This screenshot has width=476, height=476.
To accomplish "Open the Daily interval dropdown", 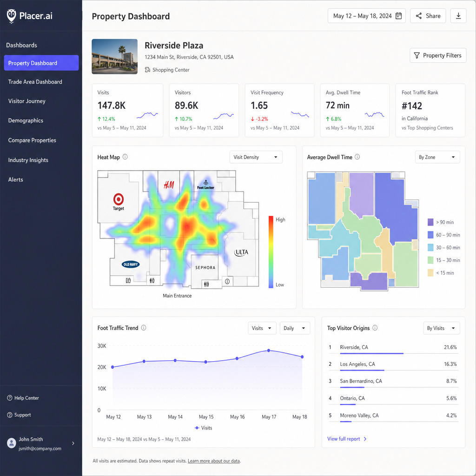I will coord(295,328).
